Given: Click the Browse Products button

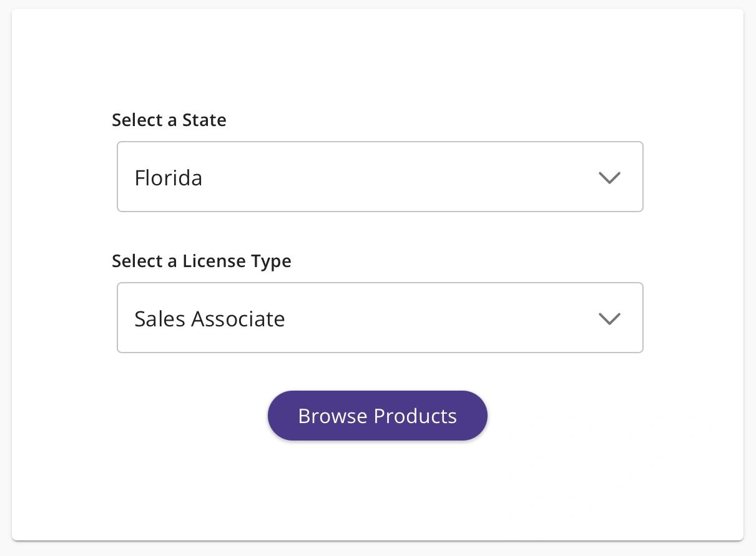Looking at the screenshot, I should point(377,416).
